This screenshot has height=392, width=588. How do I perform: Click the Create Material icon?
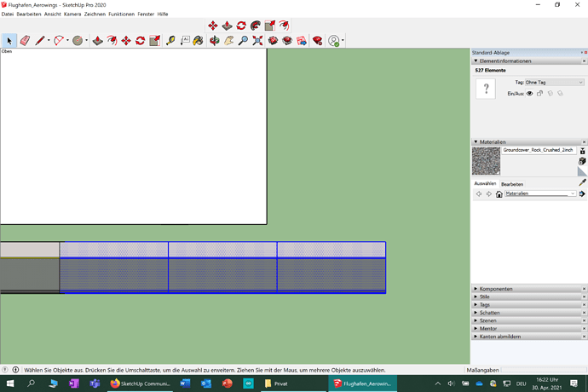[x=582, y=161]
